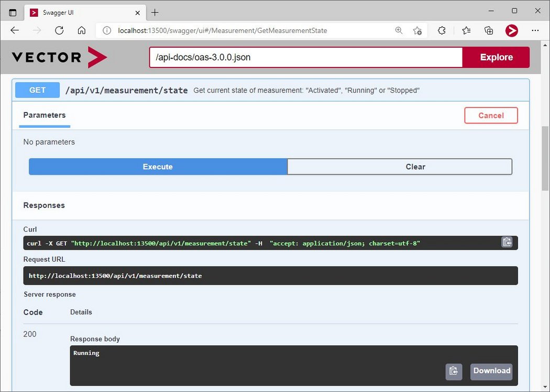
Task: Copy the curl command to clipboard
Action: (507, 242)
